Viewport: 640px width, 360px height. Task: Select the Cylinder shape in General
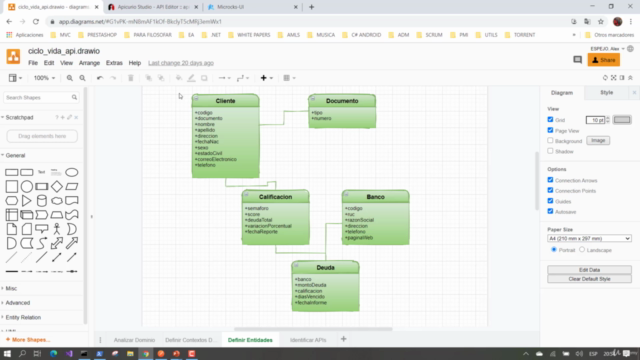[x=42, y=201]
